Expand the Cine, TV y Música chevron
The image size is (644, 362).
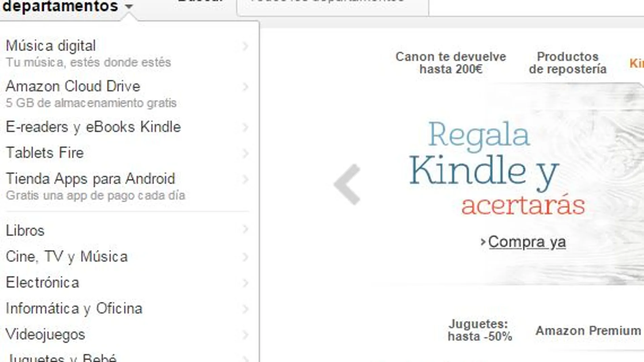[245, 257]
